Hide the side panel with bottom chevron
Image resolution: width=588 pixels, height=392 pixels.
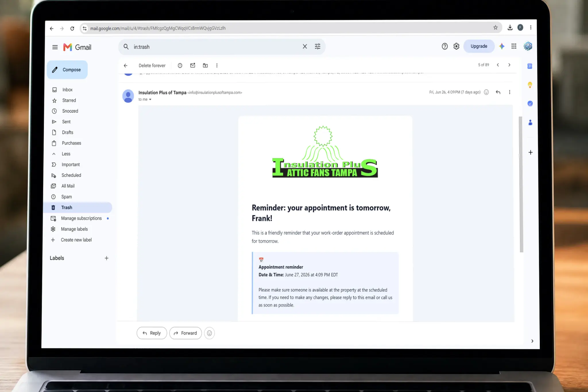[x=532, y=341]
